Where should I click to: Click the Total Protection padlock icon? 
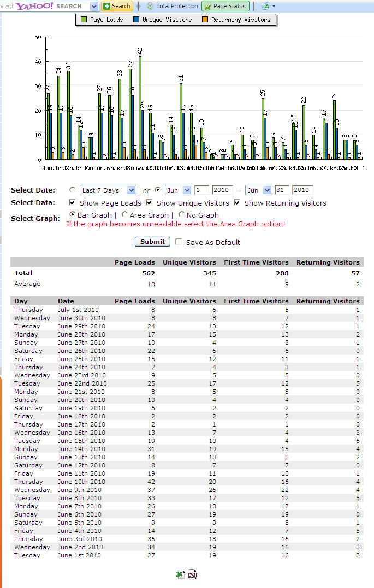coord(150,6)
